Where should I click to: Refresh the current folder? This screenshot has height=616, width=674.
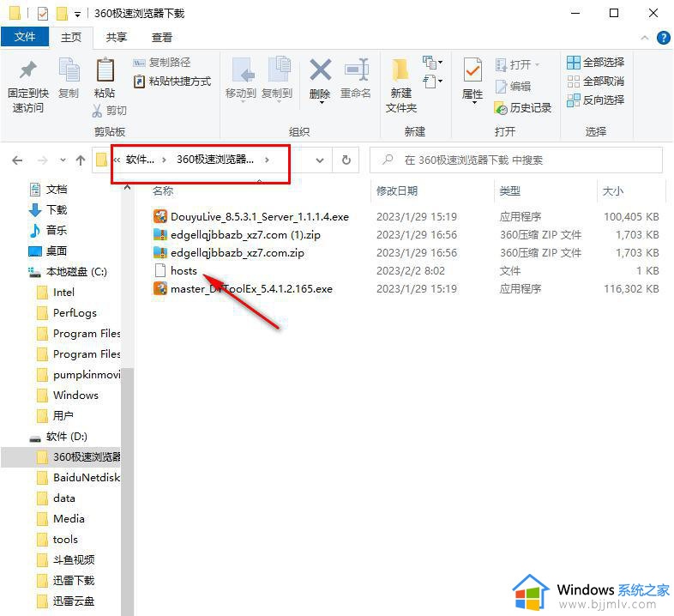[346, 160]
